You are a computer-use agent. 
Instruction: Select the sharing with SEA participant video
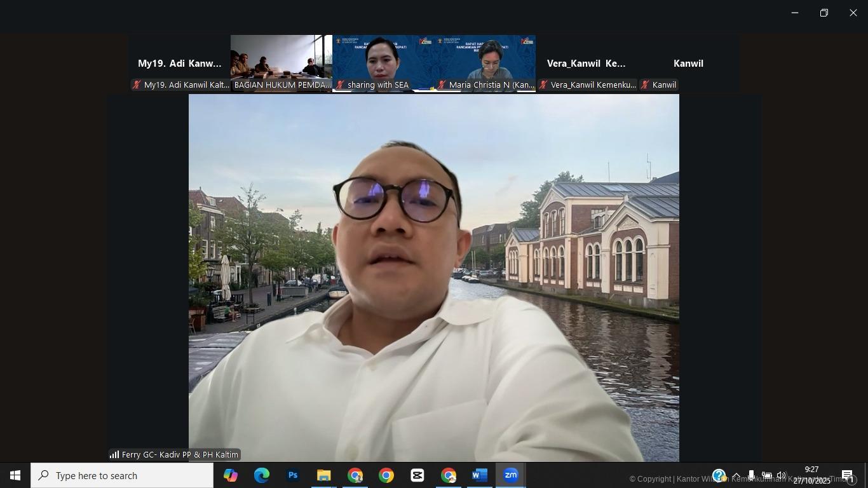[383, 63]
